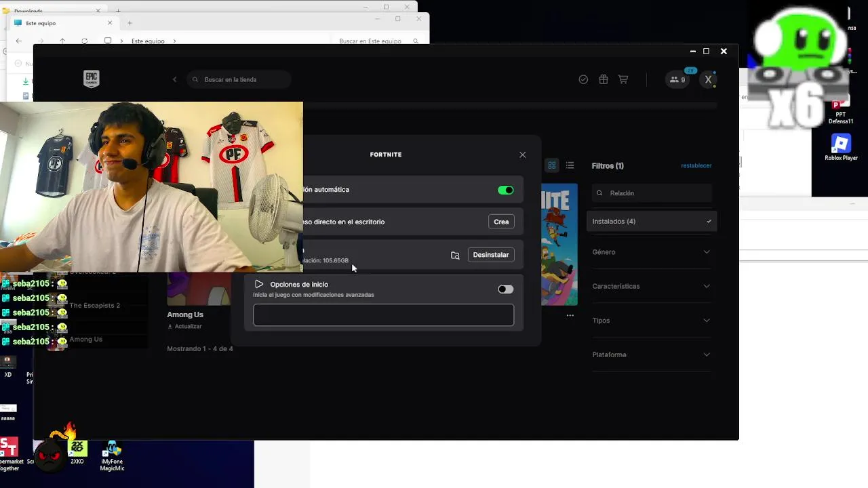Viewport: 868px width, 488px height.
Task: Open the Supermarket Together desktop shortcut
Action: coord(9,454)
